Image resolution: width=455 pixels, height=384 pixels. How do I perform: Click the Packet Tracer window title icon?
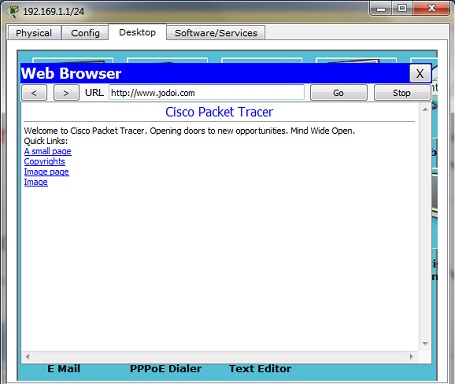[14, 11]
